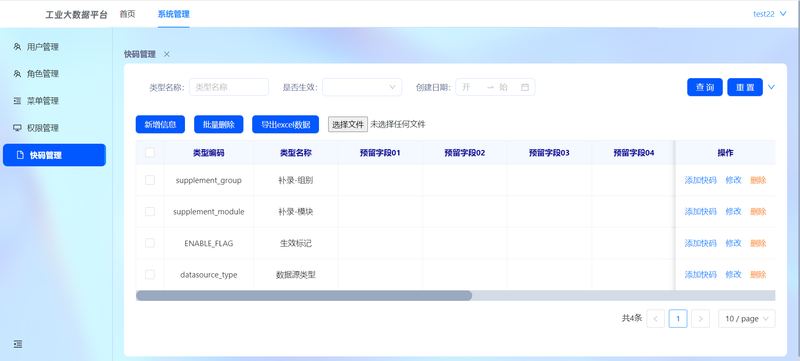
Task: Check the supplement_group row checkbox
Action: pos(150,180)
